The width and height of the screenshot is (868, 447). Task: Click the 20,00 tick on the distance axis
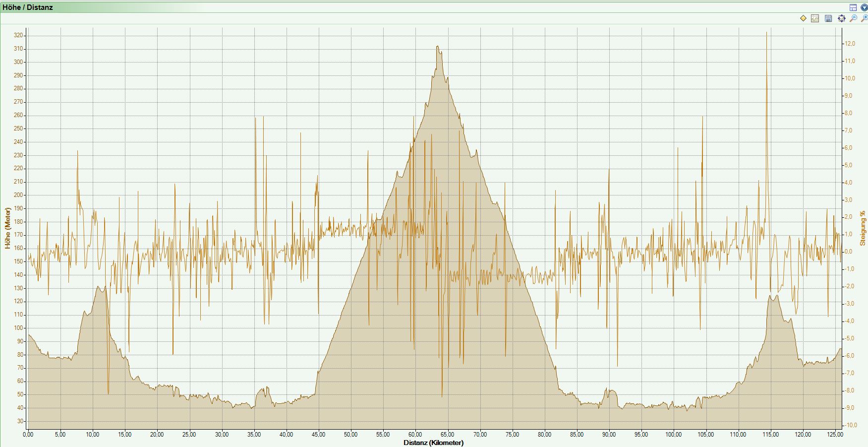click(157, 435)
